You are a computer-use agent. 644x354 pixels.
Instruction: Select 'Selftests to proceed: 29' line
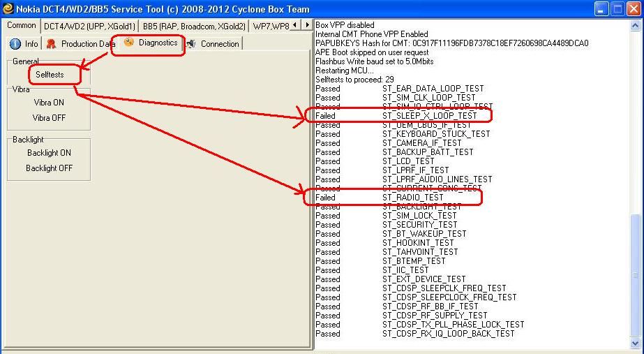pos(354,80)
